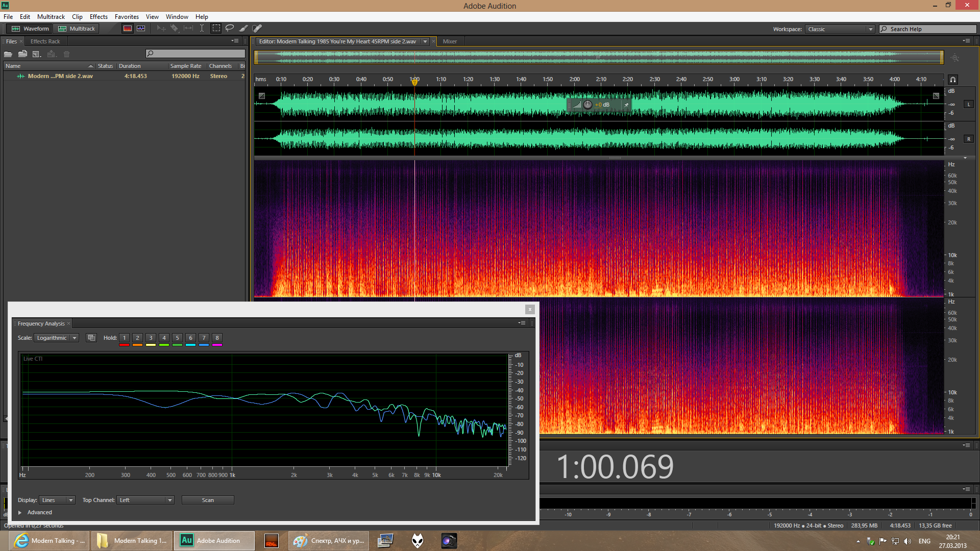Select the Lasso Selection tool
Viewport: 980px width, 551px height.
tap(230, 29)
